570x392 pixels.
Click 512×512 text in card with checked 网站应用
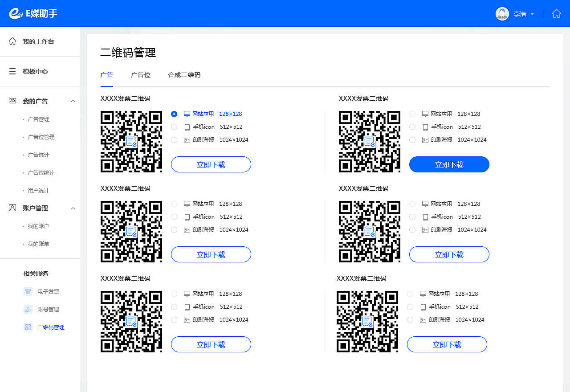[231, 127]
